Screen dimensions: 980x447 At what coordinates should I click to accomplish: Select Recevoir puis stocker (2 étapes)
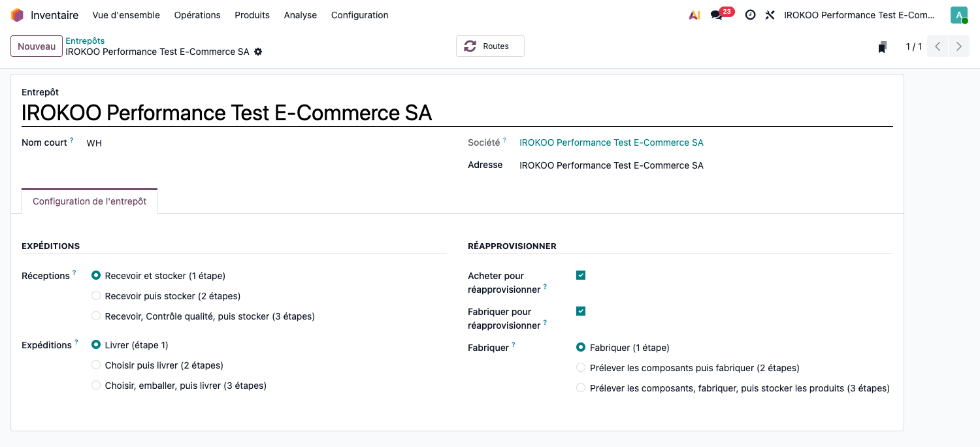96,296
